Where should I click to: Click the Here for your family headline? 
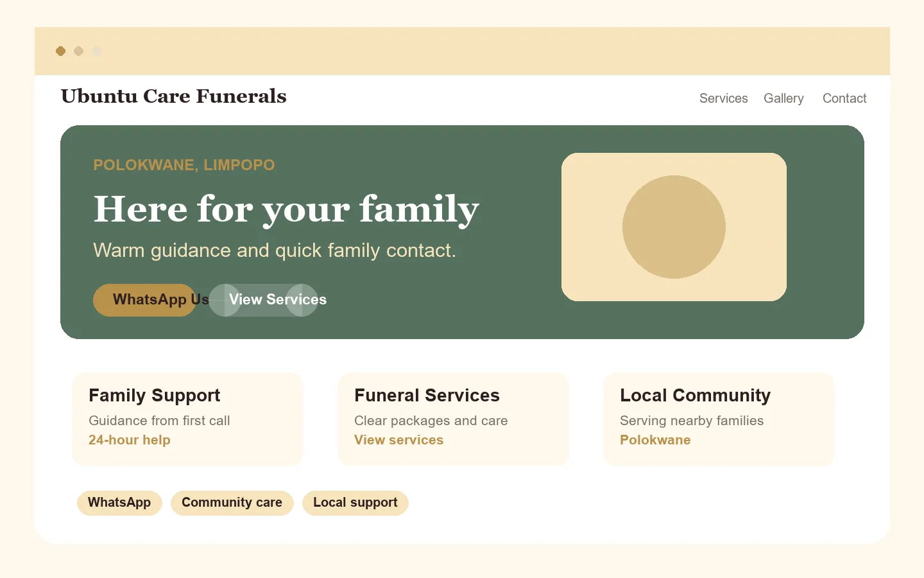(286, 209)
